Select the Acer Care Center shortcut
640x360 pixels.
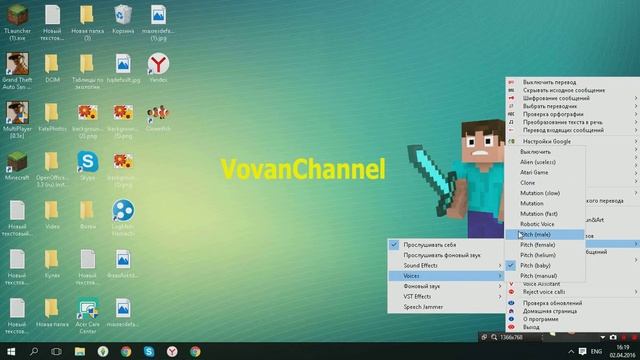[88, 316]
